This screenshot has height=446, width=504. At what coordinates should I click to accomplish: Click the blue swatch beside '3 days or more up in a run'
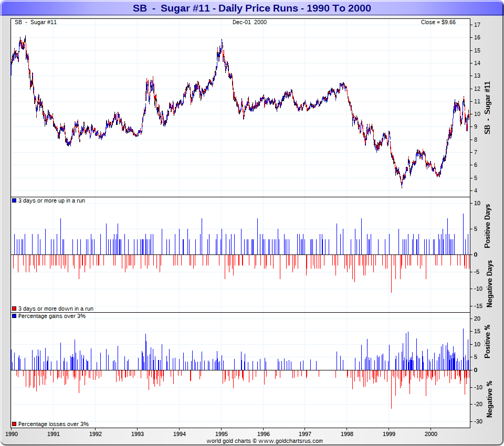click(14, 200)
